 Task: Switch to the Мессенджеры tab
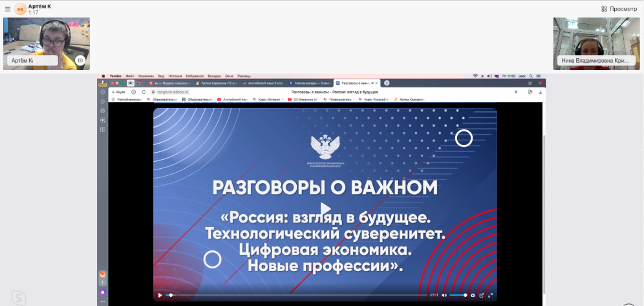coord(310,83)
